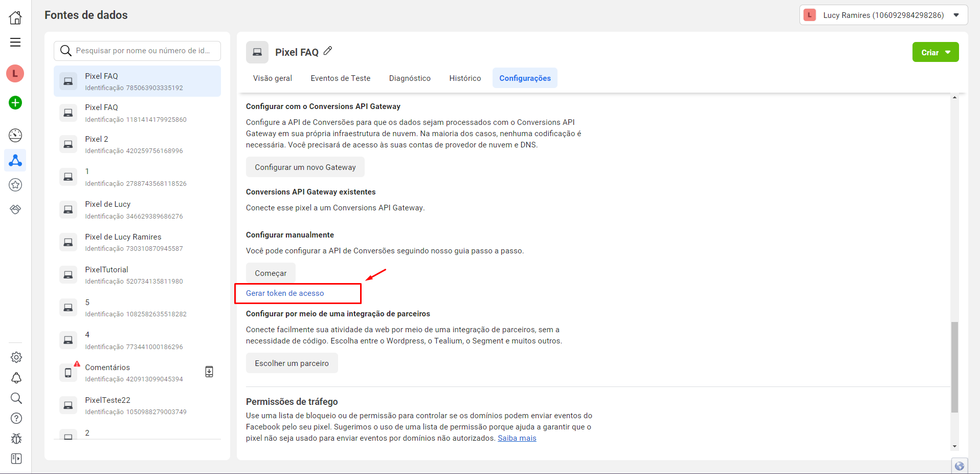This screenshot has width=980, height=474.
Task: Click the Permissões de tráfego heading
Action: coord(292,402)
